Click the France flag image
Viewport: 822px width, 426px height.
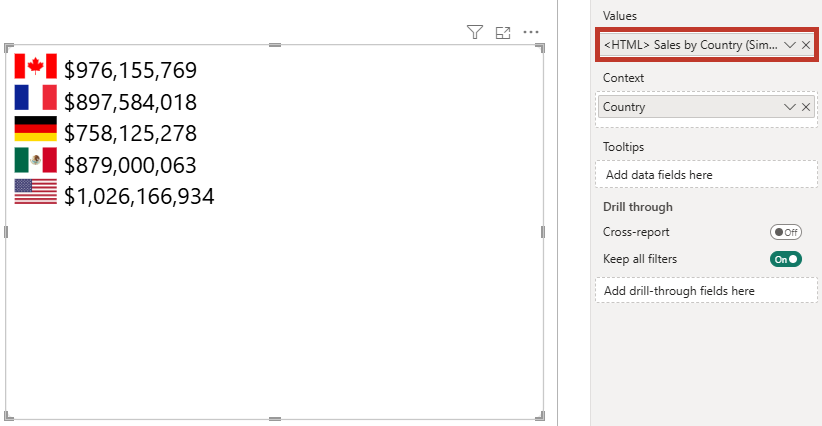(36, 97)
